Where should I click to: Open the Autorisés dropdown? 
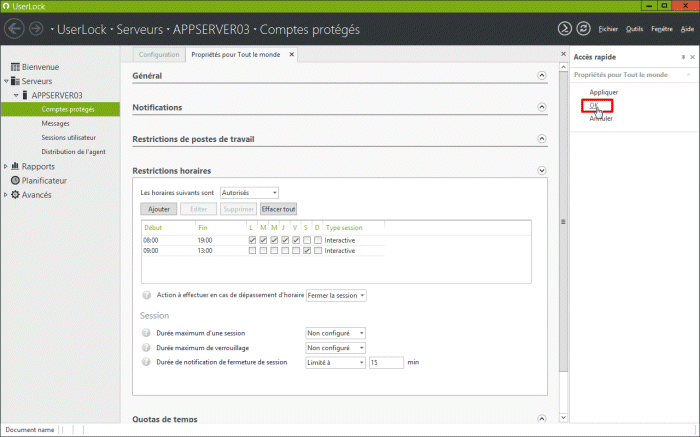click(250, 193)
